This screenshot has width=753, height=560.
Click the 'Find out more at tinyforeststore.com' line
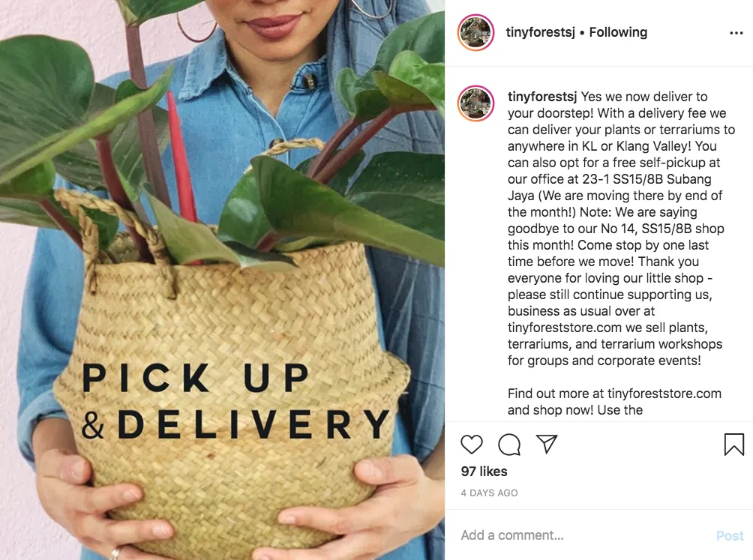[614, 394]
